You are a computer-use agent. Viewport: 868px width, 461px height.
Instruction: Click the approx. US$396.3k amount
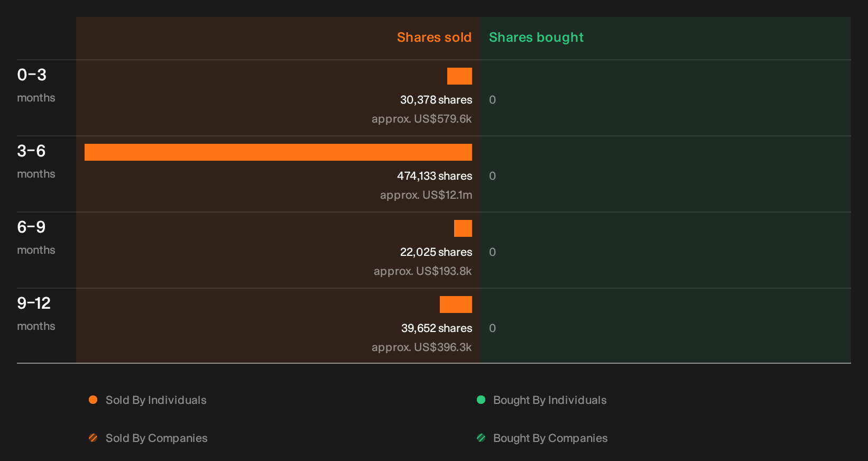tap(422, 347)
